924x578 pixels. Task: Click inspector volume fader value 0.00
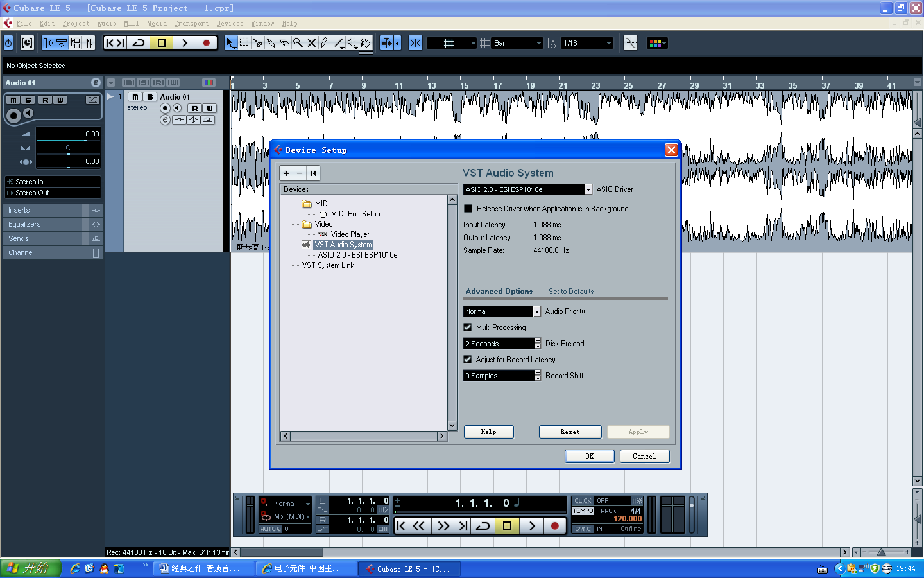pos(68,134)
